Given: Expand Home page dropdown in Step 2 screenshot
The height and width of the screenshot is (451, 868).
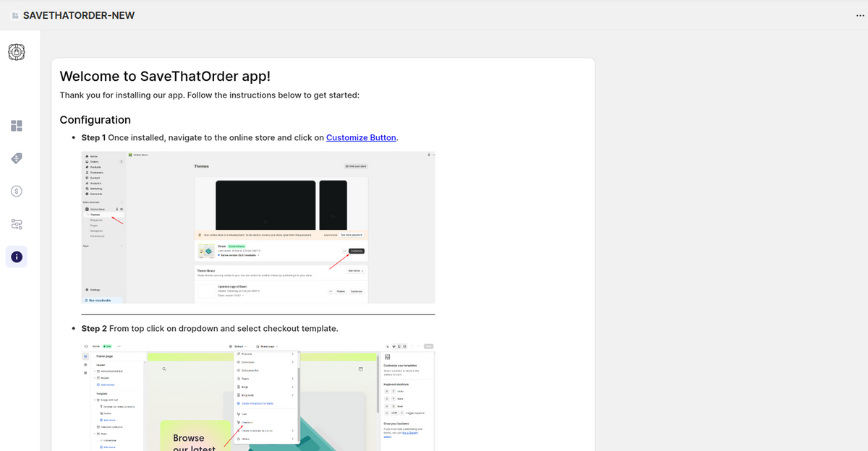Looking at the screenshot, I should coord(266,347).
